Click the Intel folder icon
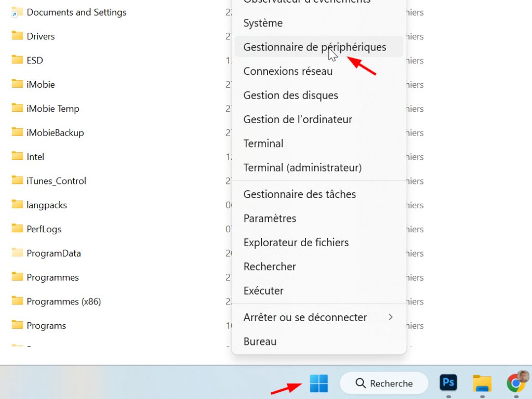 coord(17,156)
